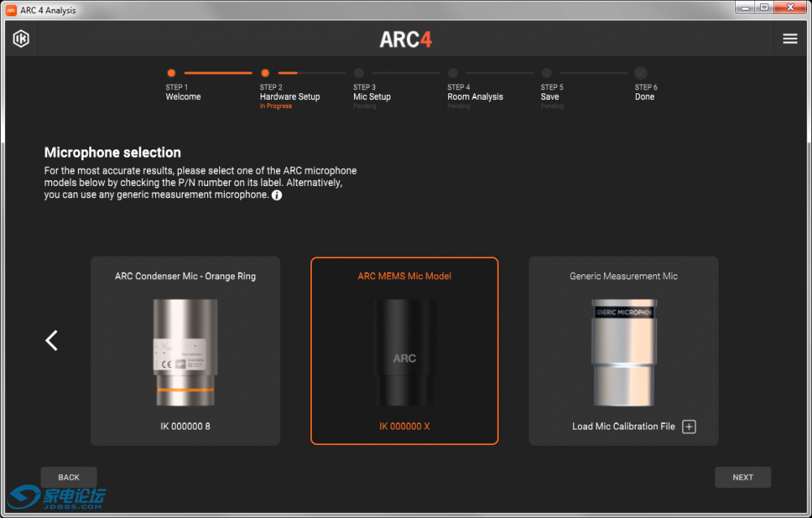The height and width of the screenshot is (518, 812).
Task: Click the Load Mic Calibration File label
Action: click(x=624, y=427)
